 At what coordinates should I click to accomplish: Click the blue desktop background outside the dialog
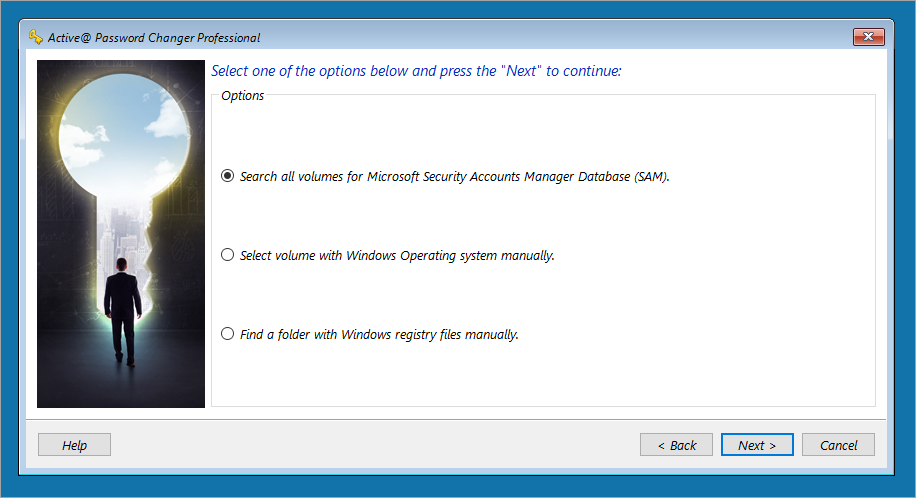tap(456, 486)
